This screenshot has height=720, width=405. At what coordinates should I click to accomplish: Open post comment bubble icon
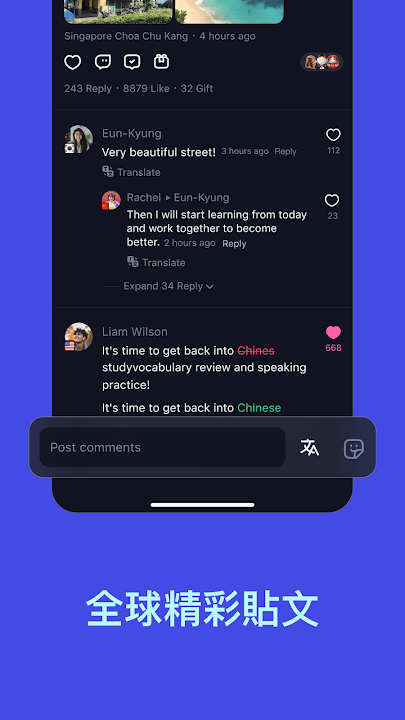(103, 62)
